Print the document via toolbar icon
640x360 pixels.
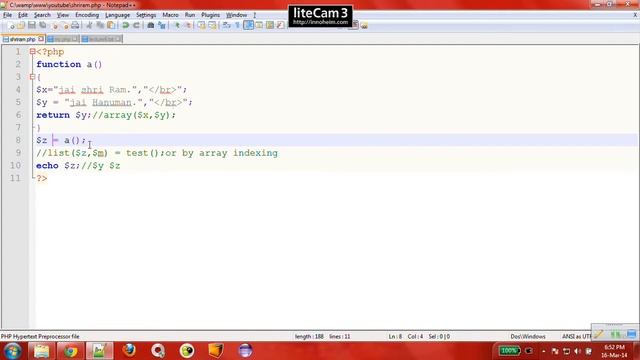[x=75, y=25]
